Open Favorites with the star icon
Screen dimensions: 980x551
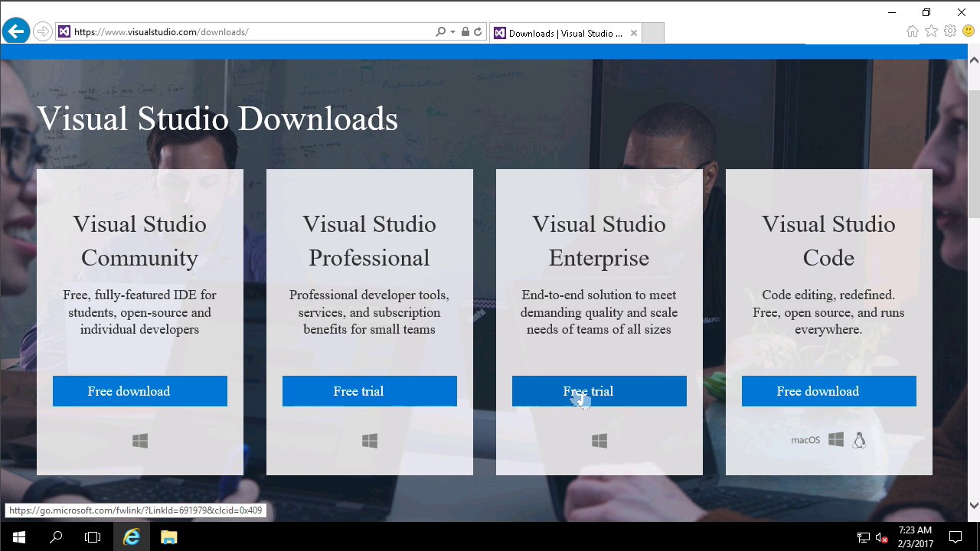tap(931, 31)
